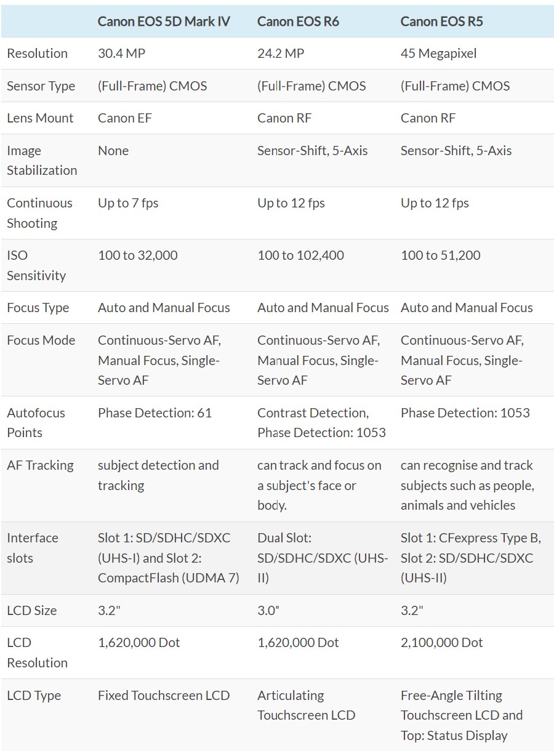Screen dimensions: 554x756
Task: Click the Canon EOS 5D Mark IV header
Action: (164, 21)
